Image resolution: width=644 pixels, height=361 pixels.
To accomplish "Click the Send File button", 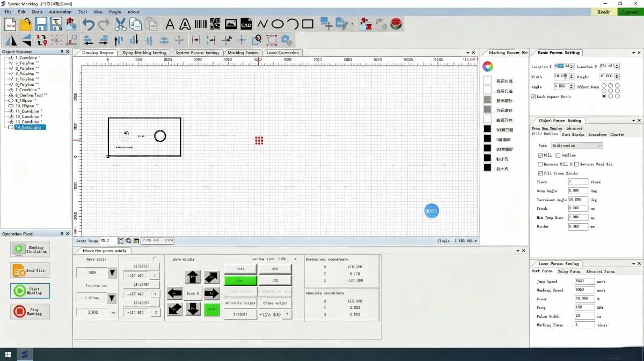I will 30,270.
